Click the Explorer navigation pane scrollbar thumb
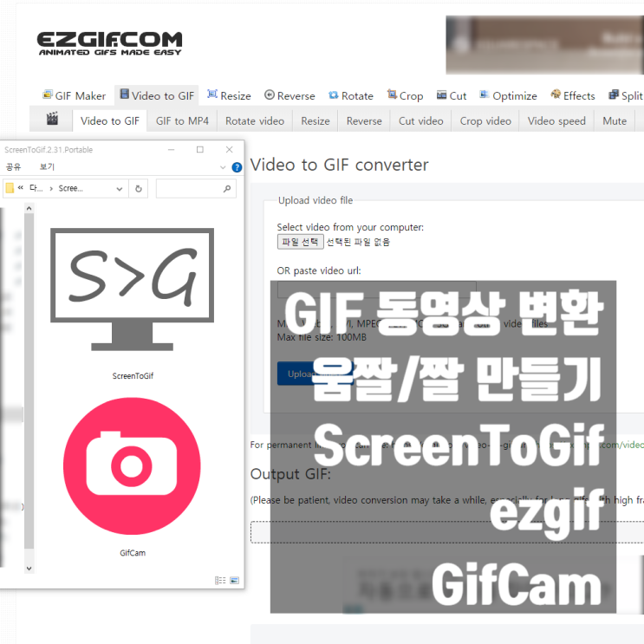The image size is (644, 644). 29,381
